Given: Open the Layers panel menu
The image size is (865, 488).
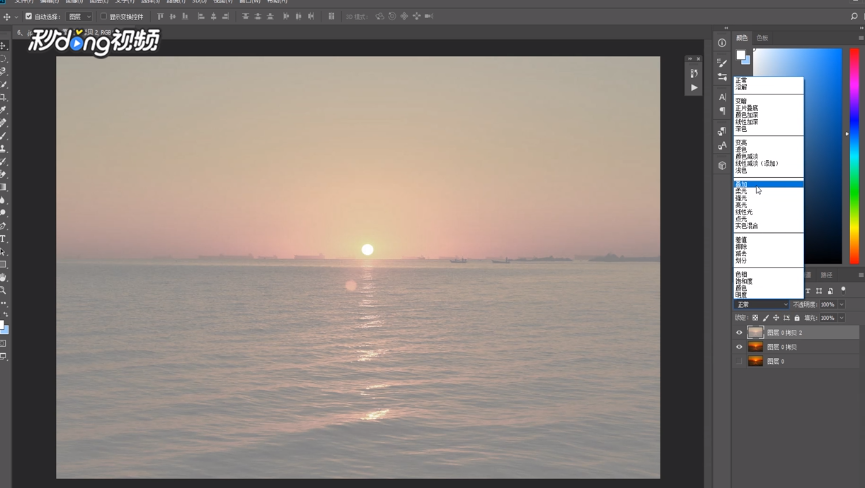Looking at the screenshot, I should coord(861,275).
